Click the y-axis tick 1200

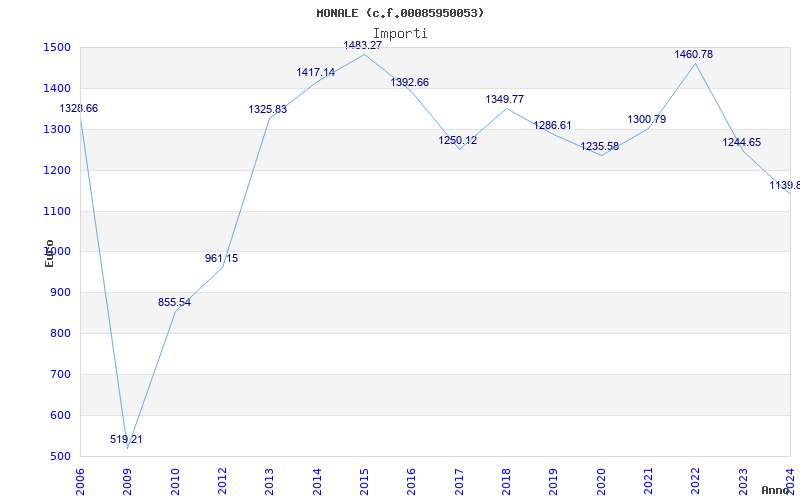55,170
